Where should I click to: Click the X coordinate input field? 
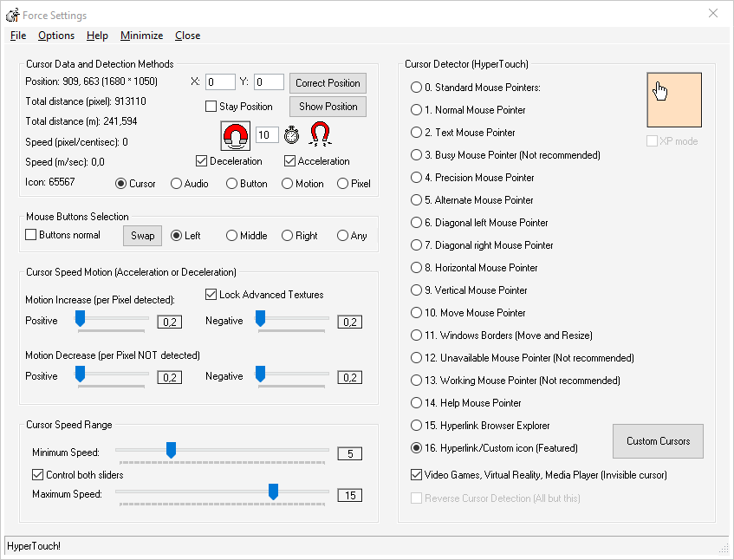[x=220, y=82]
